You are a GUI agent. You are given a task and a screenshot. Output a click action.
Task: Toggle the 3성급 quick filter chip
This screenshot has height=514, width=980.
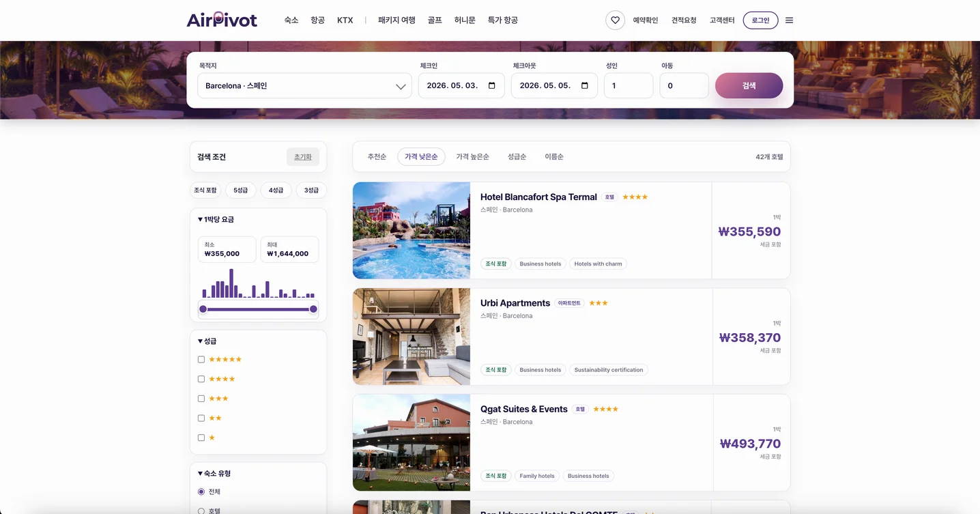311,190
